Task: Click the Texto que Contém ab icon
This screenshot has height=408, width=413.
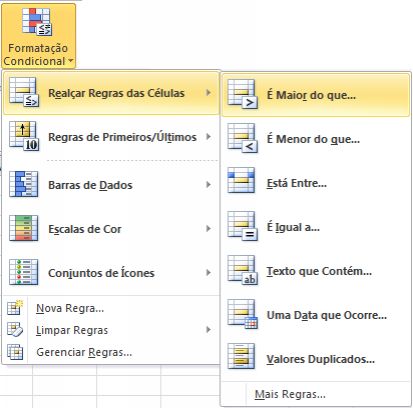Action: (242, 270)
